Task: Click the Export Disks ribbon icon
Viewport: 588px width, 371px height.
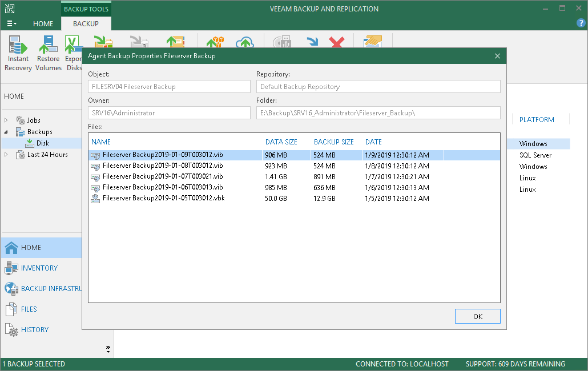Action: [x=74, y=45]
